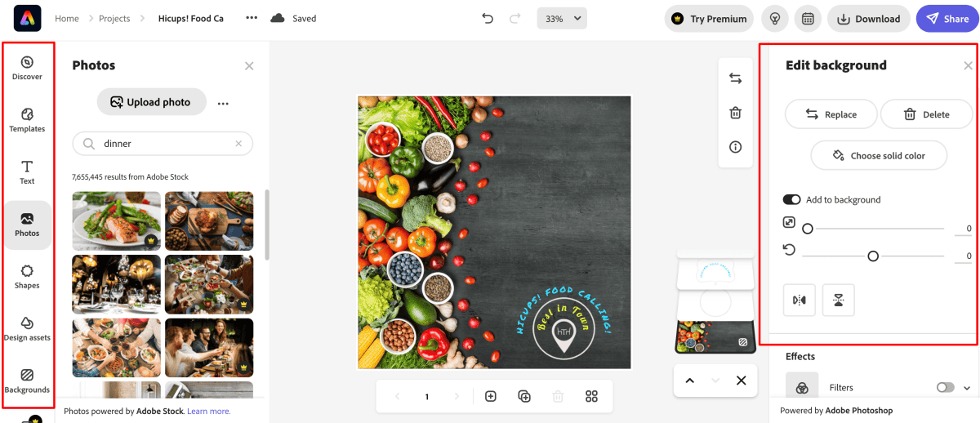Click the trash icon beside canvas

click(x=735, y=113)
